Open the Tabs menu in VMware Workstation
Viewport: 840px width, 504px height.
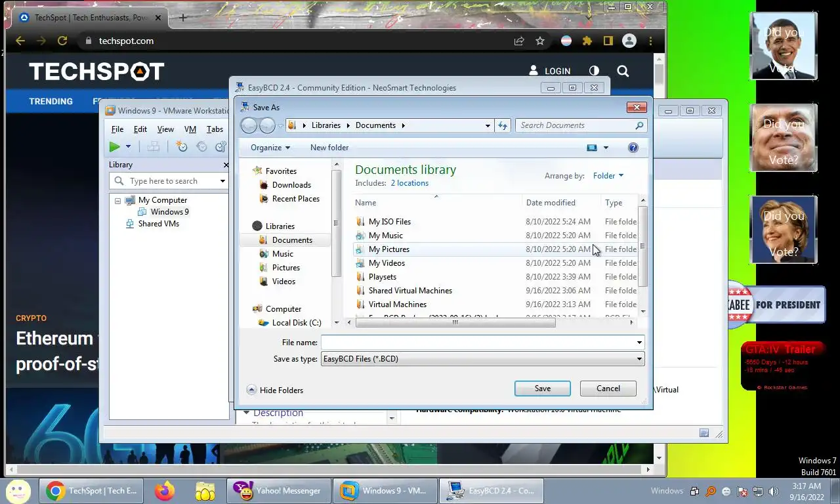(215, 129)
